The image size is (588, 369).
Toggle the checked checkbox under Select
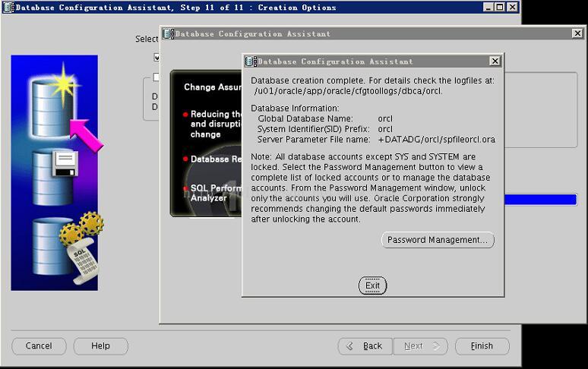click(156, 57)
